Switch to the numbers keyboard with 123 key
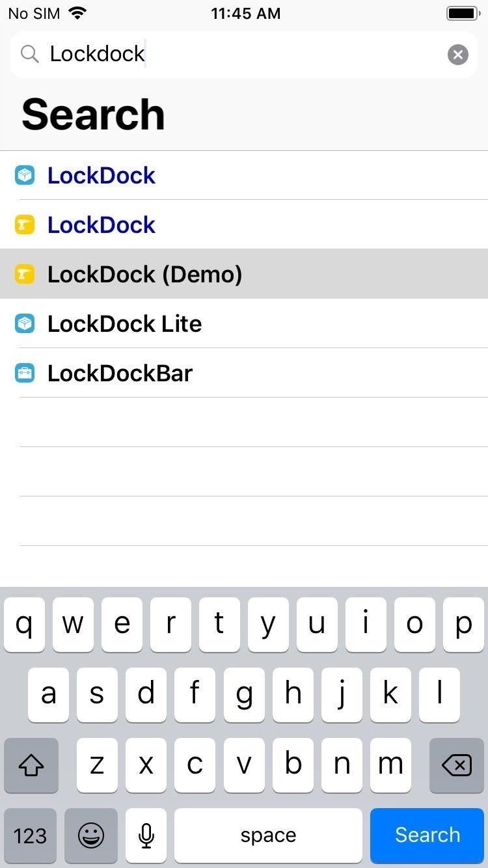488x868 pixels. click(30, 835)
